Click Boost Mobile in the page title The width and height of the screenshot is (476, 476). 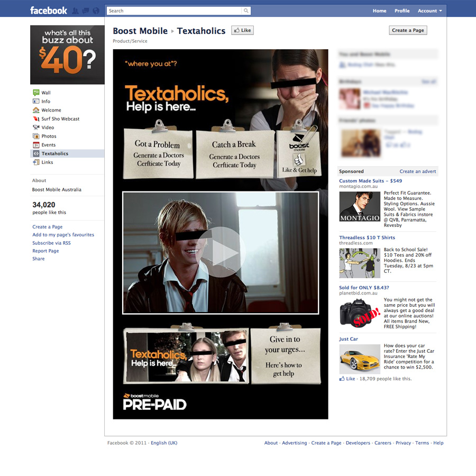click(x=140, y=31)
